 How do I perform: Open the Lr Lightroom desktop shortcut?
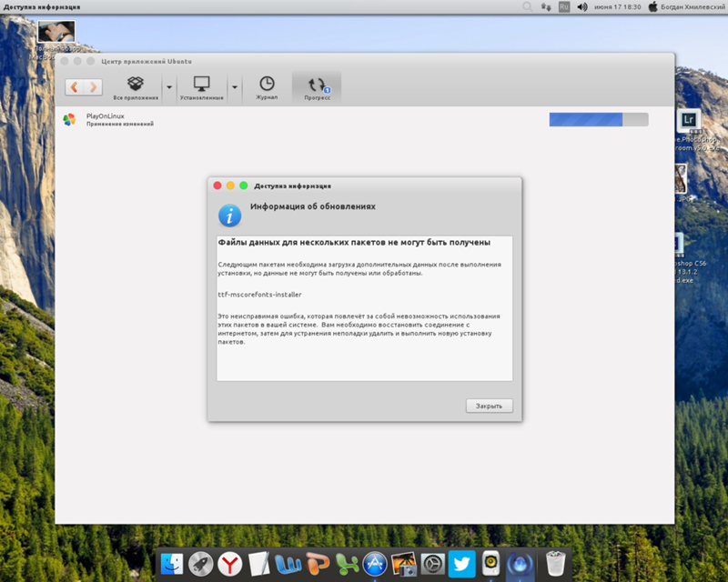[x=689, y=120]
